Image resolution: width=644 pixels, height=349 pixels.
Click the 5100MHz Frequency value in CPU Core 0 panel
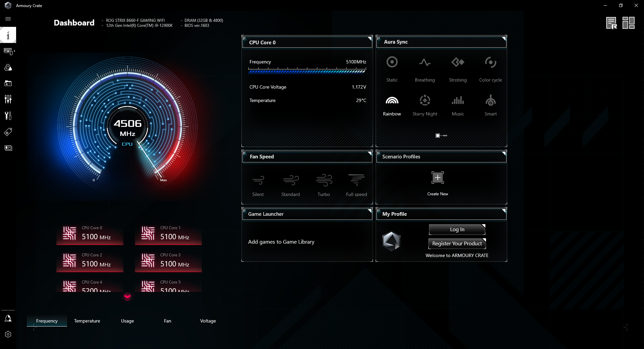(x=356, y=62)
